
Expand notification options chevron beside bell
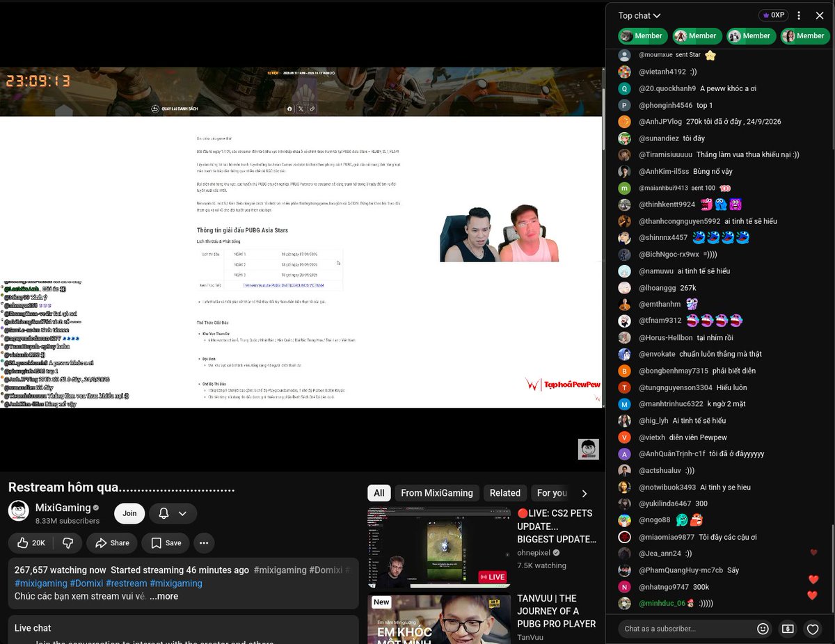tap(182, 513)
